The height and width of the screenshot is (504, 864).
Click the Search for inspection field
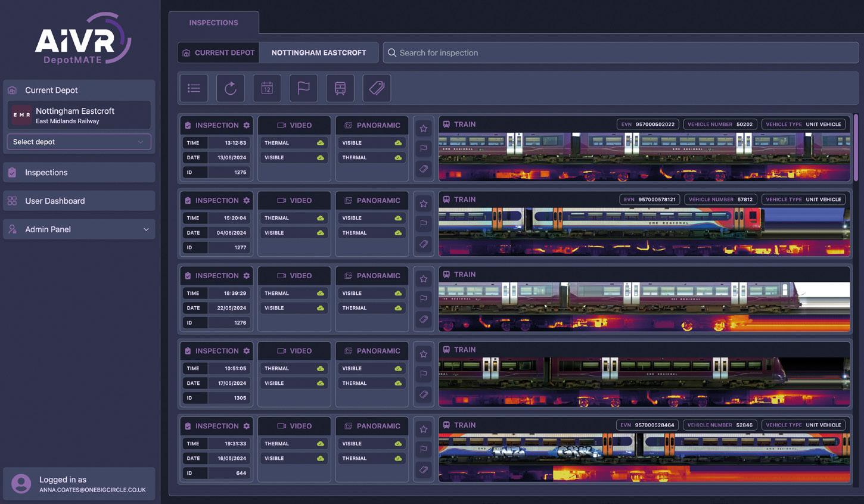[620, 52]
